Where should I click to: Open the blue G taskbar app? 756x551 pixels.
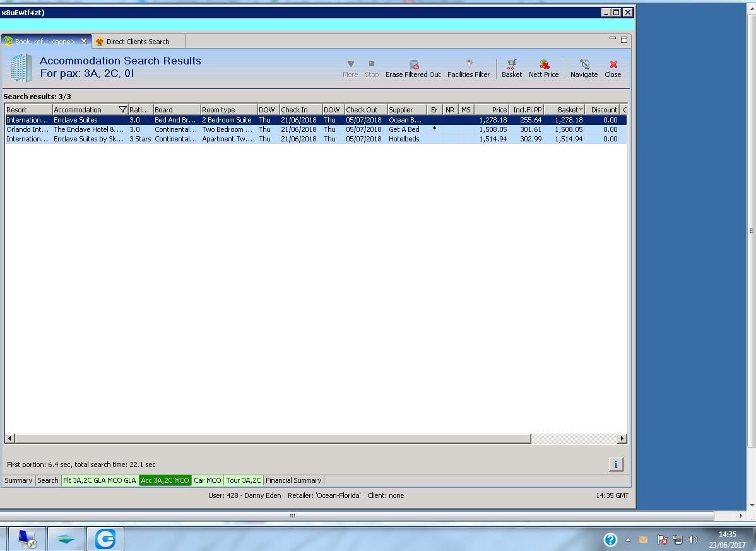[105, 538]
